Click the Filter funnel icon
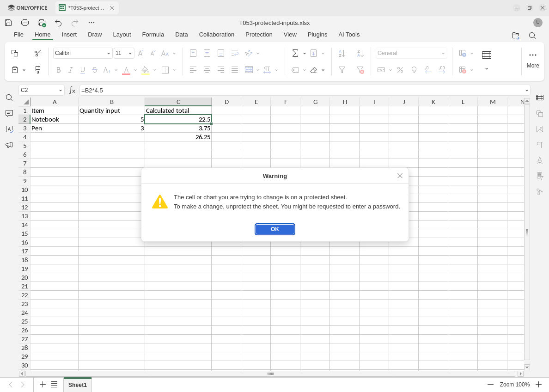 pos(342,70)
